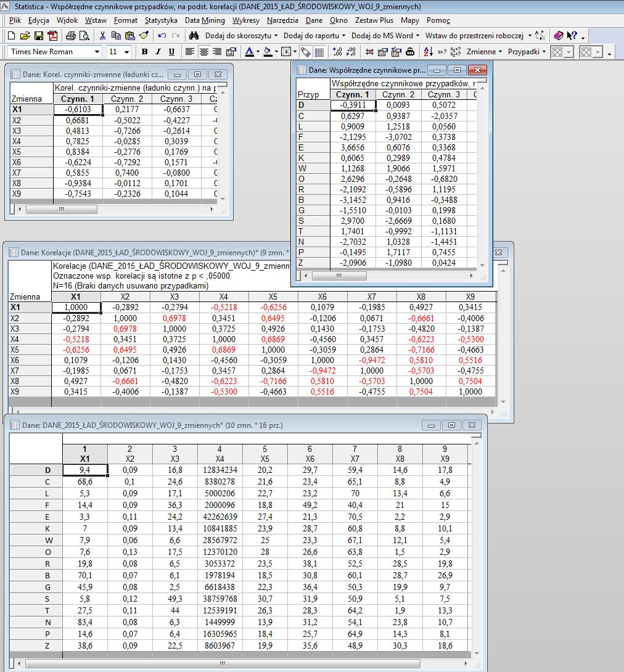Expand Wstaw do przestrzeni roboczej dropdown
Image resolution: width=624 pixels, height=672 pixels.
[x=530, y=36]
